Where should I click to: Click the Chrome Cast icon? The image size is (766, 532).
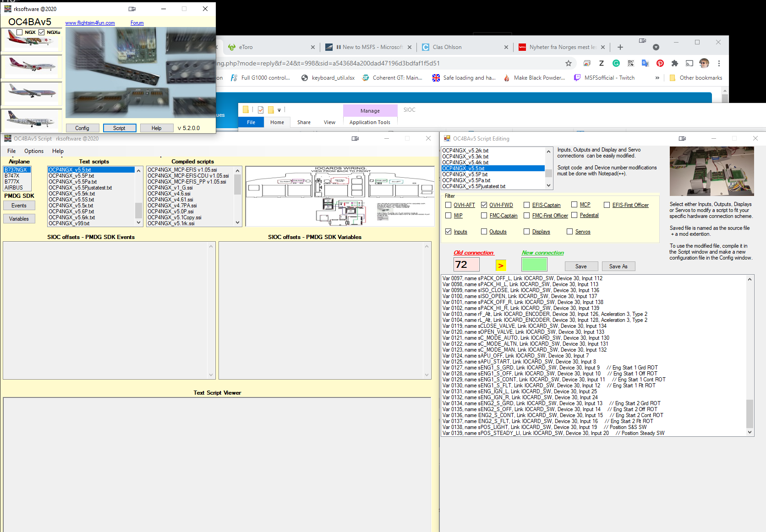click(689, 63)
